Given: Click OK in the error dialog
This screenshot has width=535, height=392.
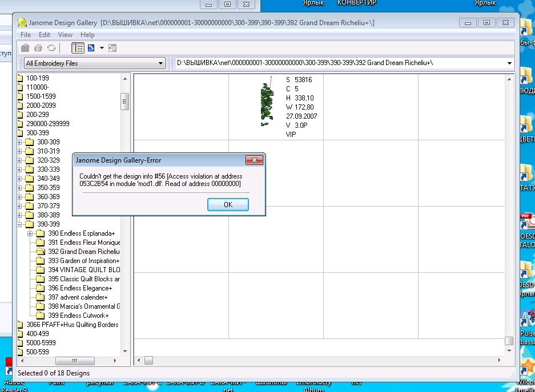Looking at the screenshot, I should click(228, 204).
